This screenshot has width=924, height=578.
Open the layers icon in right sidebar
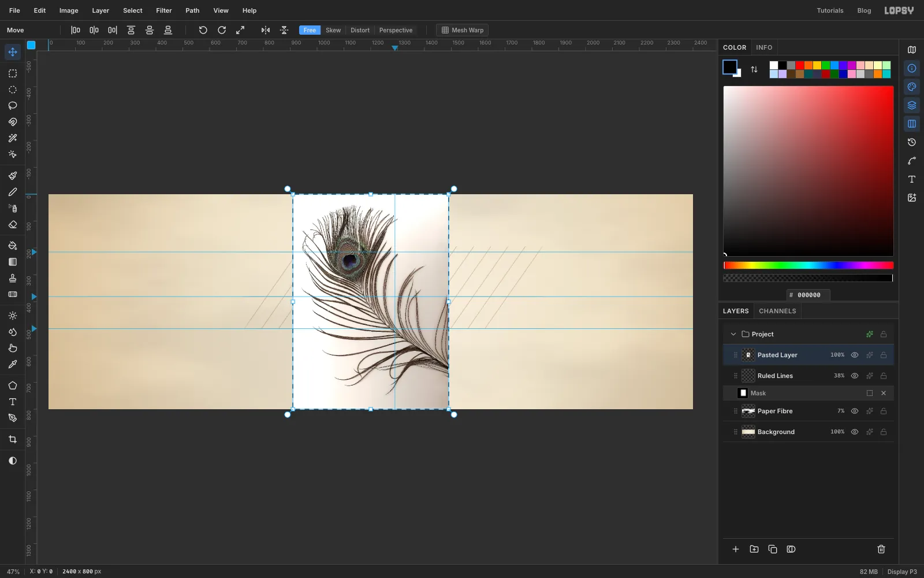click(912, 105)
